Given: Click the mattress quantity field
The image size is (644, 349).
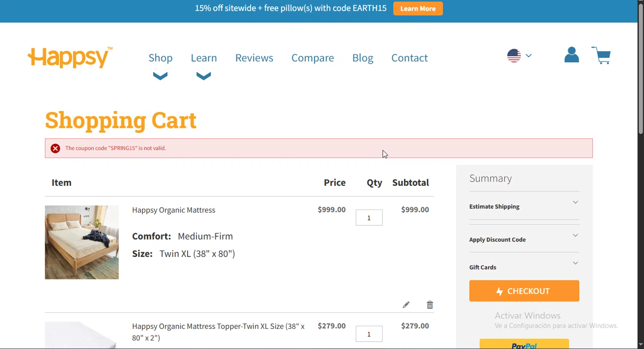Looking at the screenshot, I should [369, 218].
